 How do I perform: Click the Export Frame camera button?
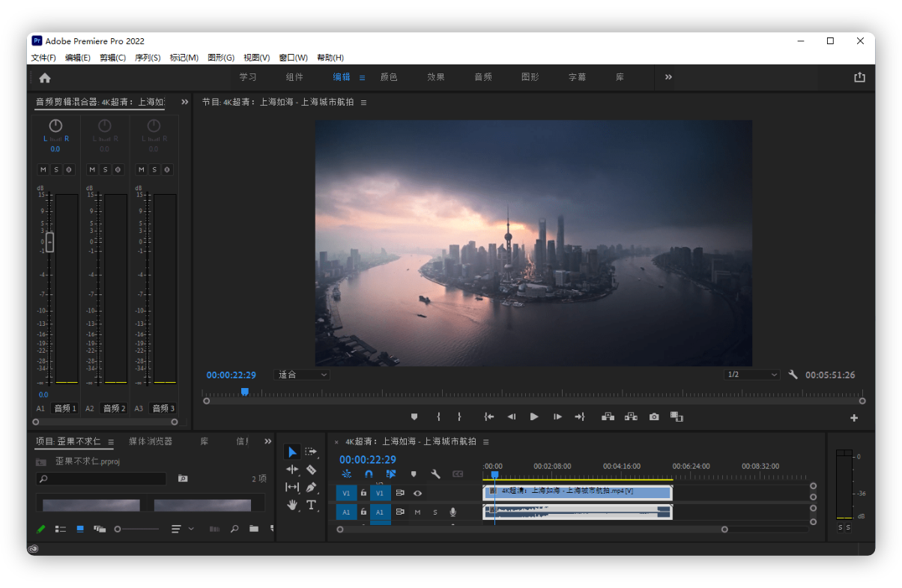coord(653,416)
